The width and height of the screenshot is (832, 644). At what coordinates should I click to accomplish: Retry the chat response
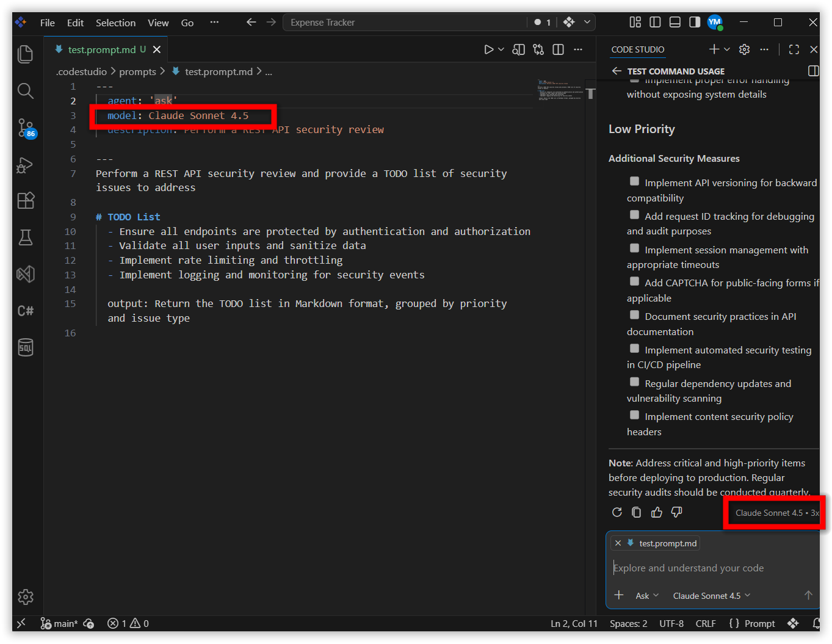[x=617, y=512]
